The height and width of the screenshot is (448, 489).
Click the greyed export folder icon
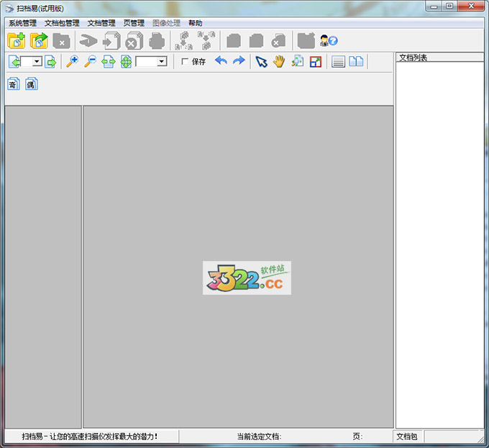coord(306,40)
